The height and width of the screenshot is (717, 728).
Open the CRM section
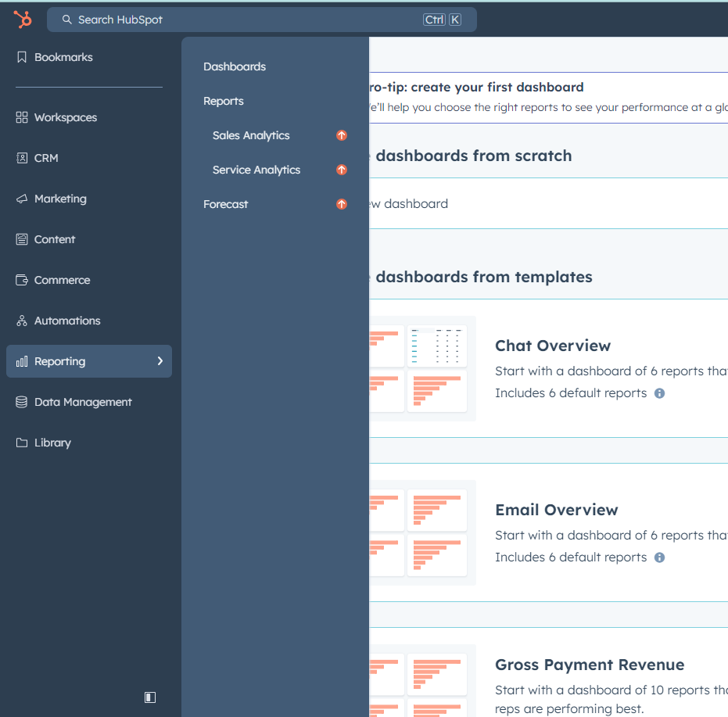point(46,158)
